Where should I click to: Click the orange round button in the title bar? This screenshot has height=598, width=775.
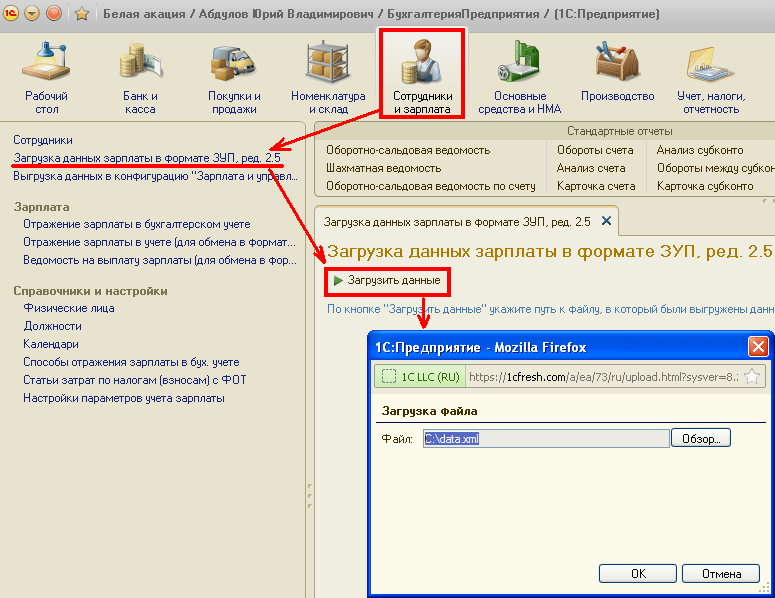pyautogui.click(x=54, y=13)
